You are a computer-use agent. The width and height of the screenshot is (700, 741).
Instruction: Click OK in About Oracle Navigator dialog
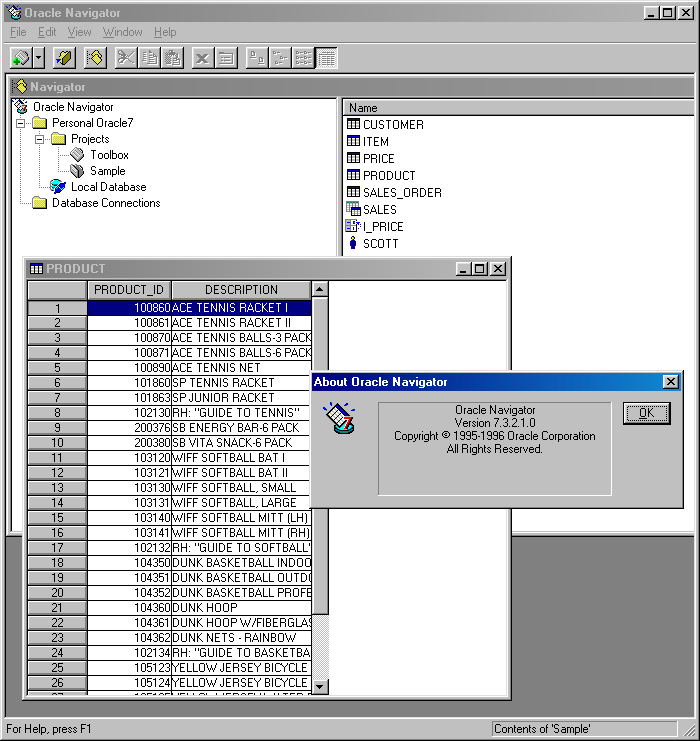646,414
